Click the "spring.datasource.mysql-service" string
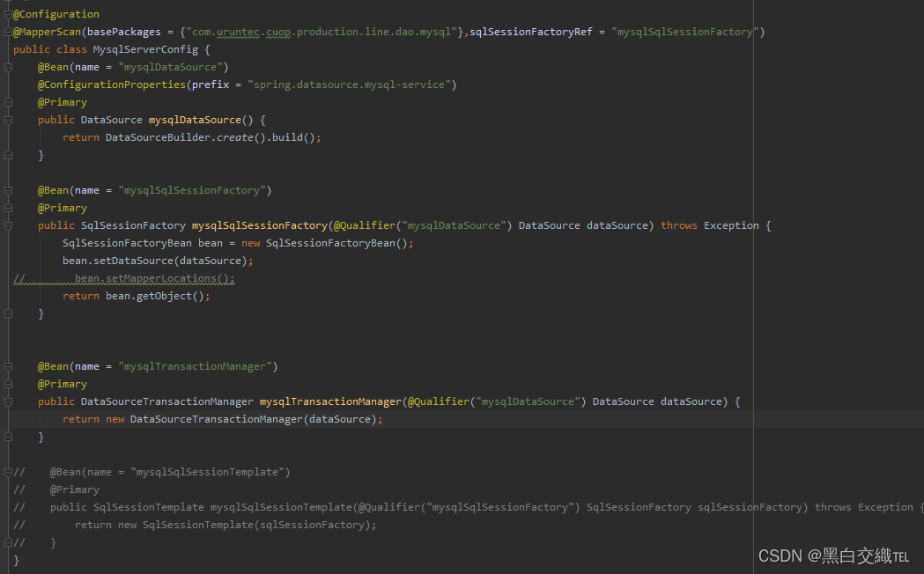The image size is (924, 574). click(350, 85)
